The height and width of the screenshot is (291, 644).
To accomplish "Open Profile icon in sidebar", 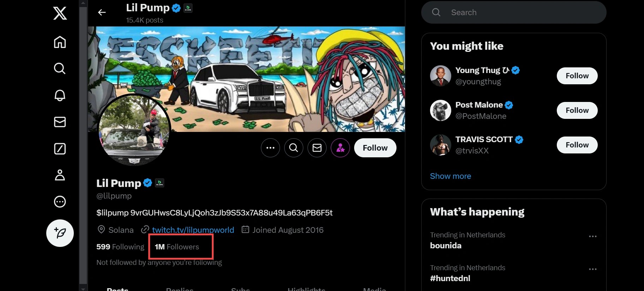I will click(60, 175).
